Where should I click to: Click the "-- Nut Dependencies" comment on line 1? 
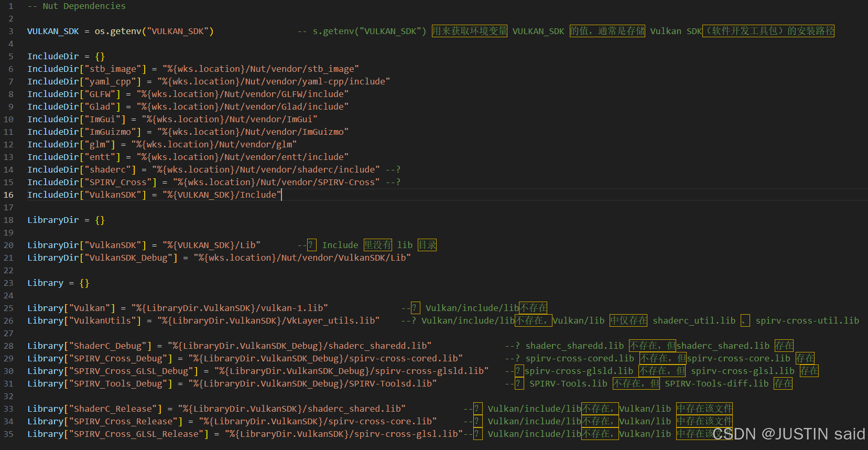click(x=76, y=6)
